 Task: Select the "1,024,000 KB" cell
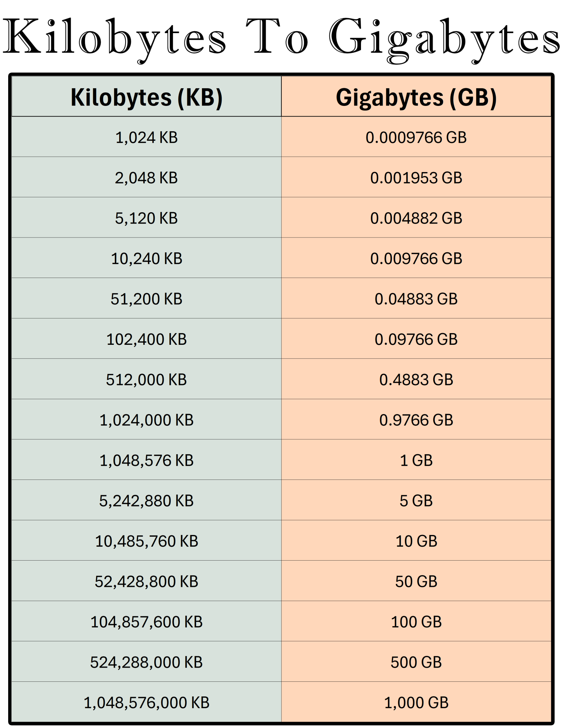pyautogui.click(x=146, y=420)
